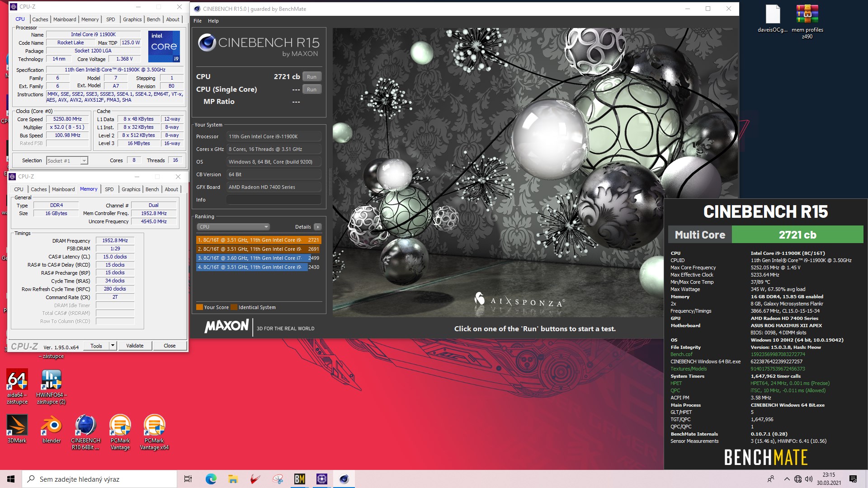Click the volume icon in system tray

tap(809, 479)
